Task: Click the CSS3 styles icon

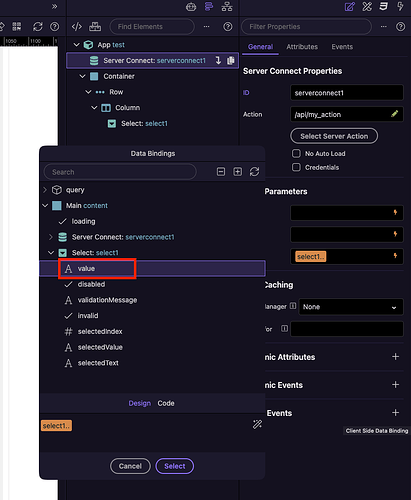Action: pos(384,6)
